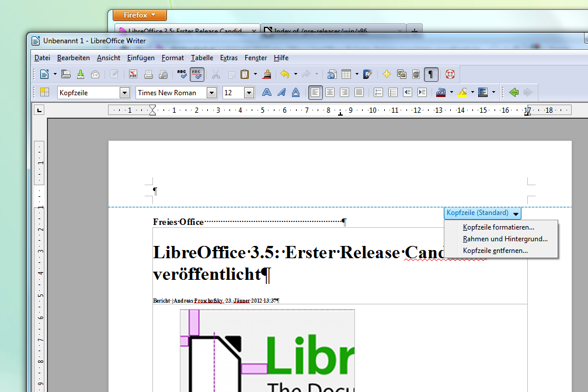Screen dimensions: 588x392
Task: Cut the selection with scissors icon
Action: click(215, 74)
